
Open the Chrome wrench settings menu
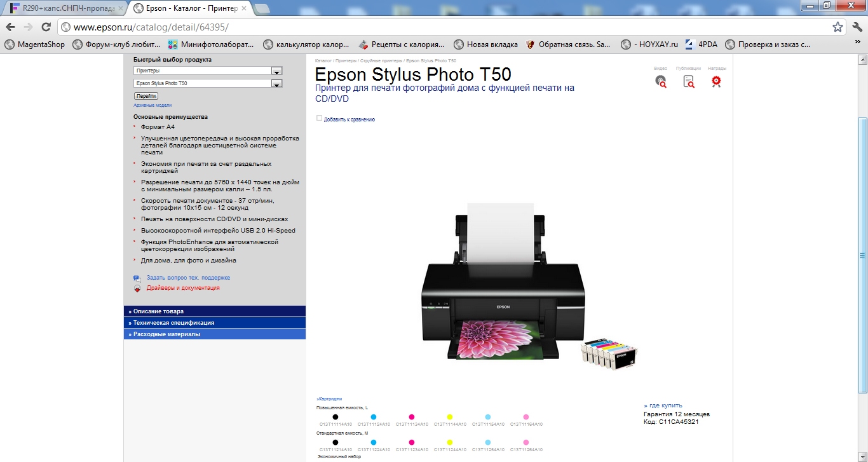[857, 27]
